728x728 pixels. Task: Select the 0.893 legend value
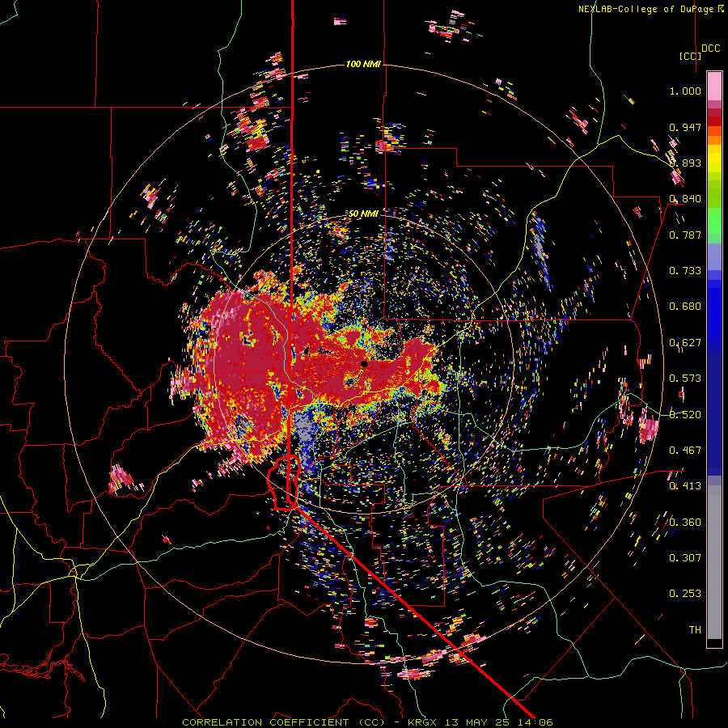click(x=685, y=163)
